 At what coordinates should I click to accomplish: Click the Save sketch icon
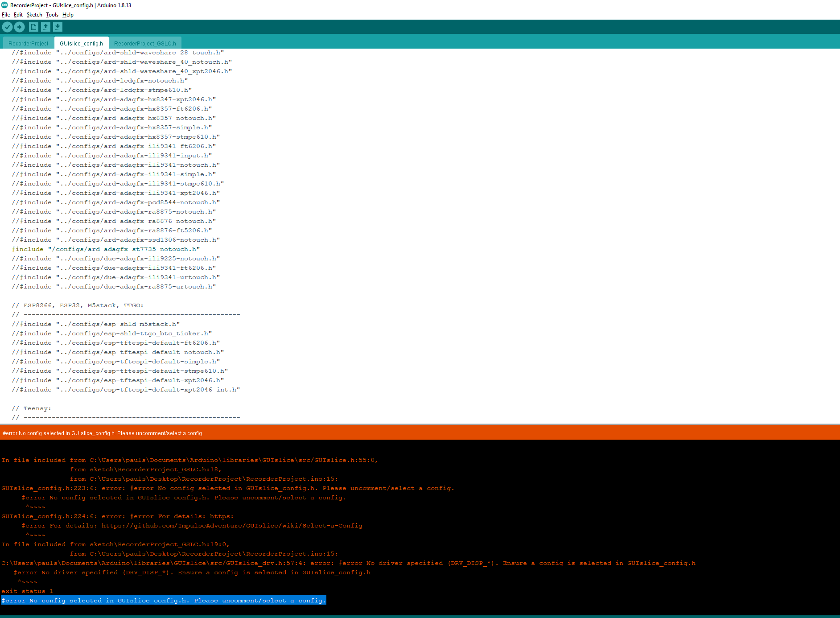pos(58,27)
